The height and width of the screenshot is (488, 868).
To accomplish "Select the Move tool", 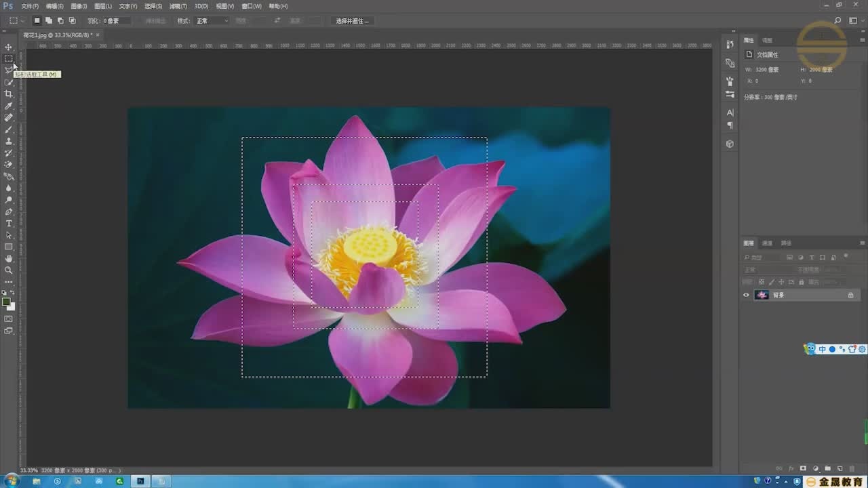I will coord(9,47).
